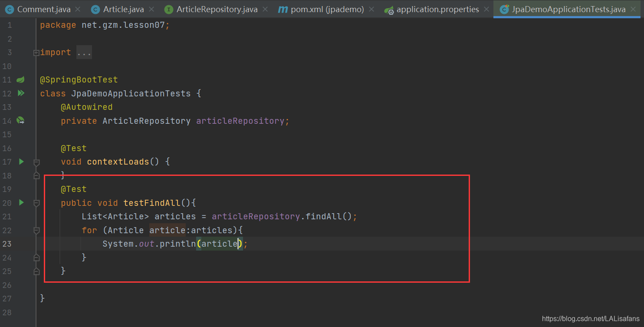Run all tests using class gutter icon at line 12
The width and height of the screenshot is (644, 327).
pyautogui.click(x=20, y=93)
